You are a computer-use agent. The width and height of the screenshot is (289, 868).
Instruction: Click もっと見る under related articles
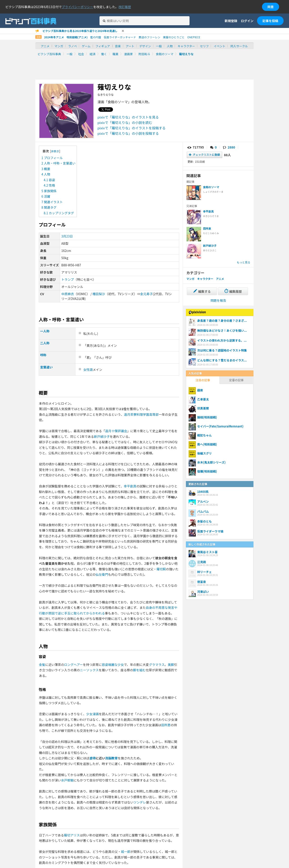point(243,263)
